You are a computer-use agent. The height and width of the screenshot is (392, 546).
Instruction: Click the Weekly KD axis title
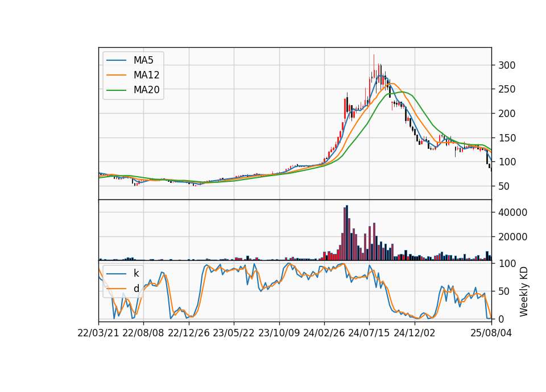(x=524, y=292)
